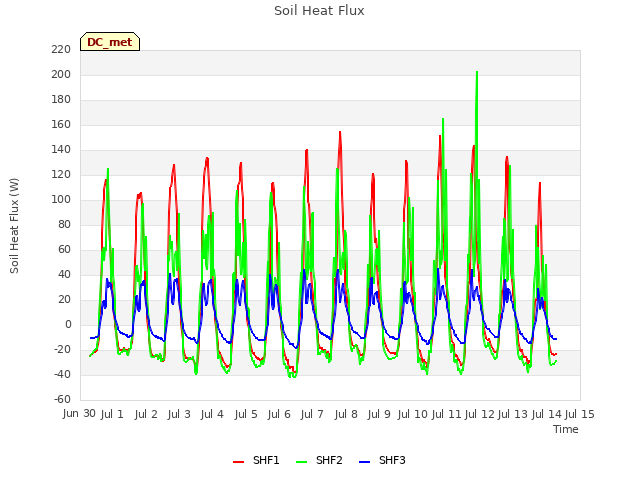Click the blue SHF3 legend color marker
This screenshot has width=640, height=480.
point(364,462)
